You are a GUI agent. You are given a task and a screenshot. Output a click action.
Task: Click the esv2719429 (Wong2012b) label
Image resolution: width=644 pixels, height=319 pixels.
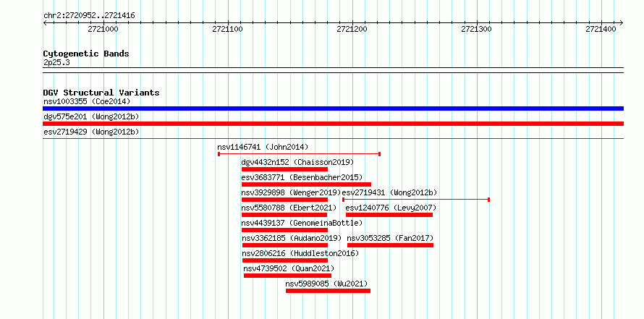(91, 132)
